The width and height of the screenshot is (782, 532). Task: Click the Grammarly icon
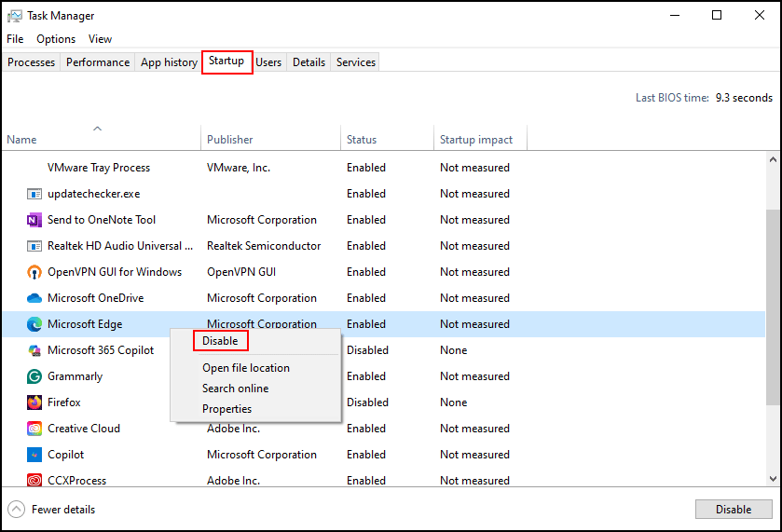point(34,376)
